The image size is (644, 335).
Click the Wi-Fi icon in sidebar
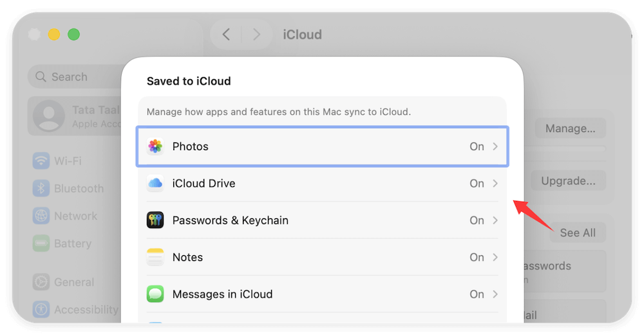[42, 160]
